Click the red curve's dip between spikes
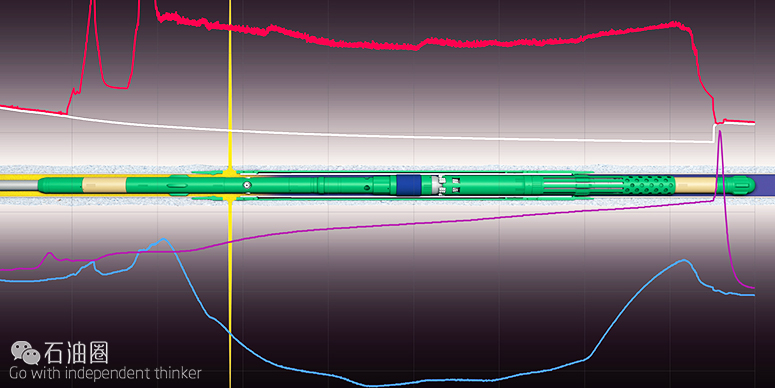Image resolution: width=775 pixels, height=388 pixels. pyautogui.click(x=116, y=86)
